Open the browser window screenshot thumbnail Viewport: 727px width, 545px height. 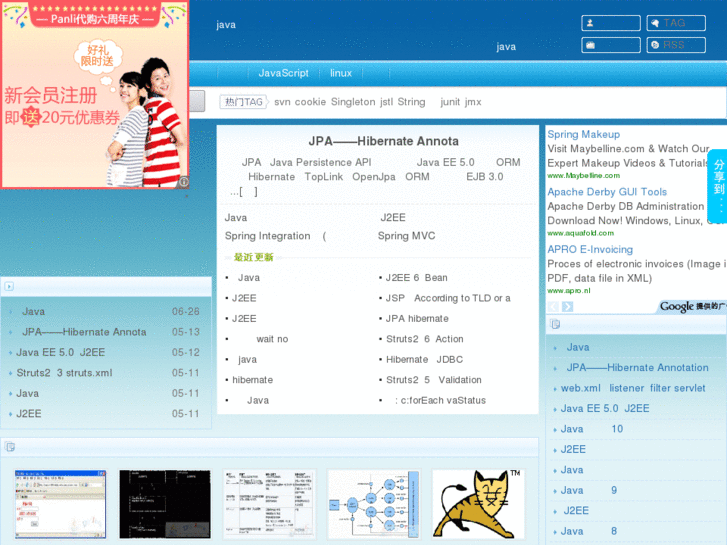click(60, 504)
